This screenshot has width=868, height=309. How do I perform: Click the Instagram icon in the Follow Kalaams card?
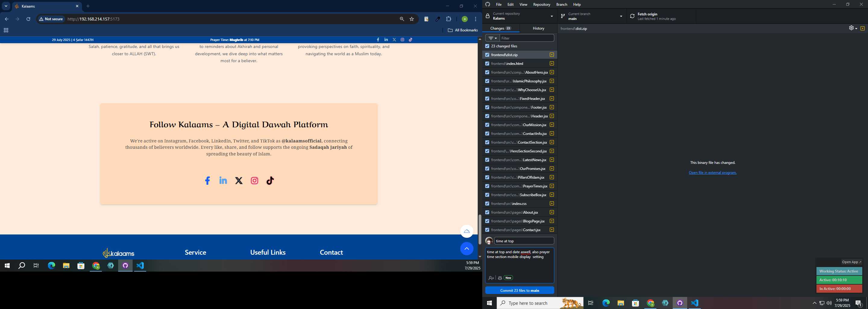coord(254,181)
